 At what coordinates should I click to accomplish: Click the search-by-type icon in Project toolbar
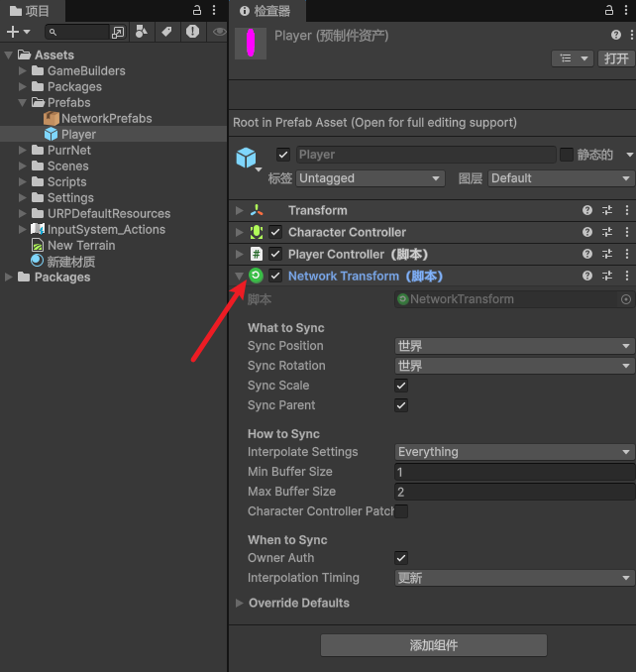point(142,32)
